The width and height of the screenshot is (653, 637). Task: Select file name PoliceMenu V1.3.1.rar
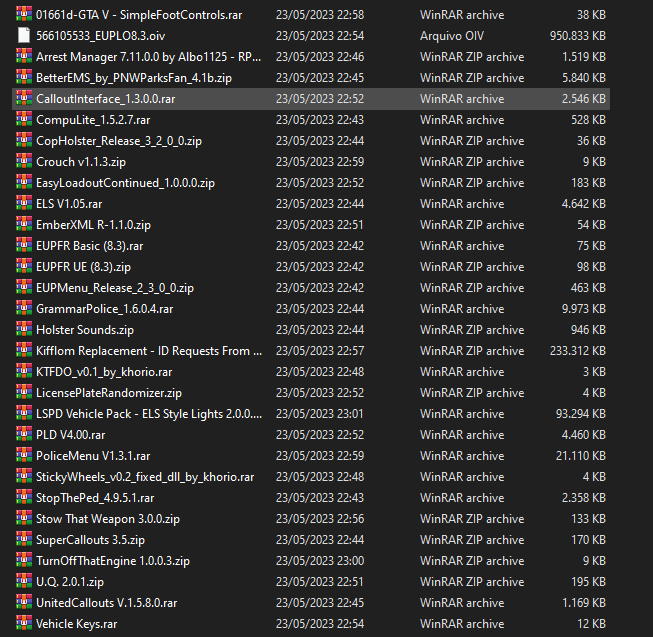93,456
